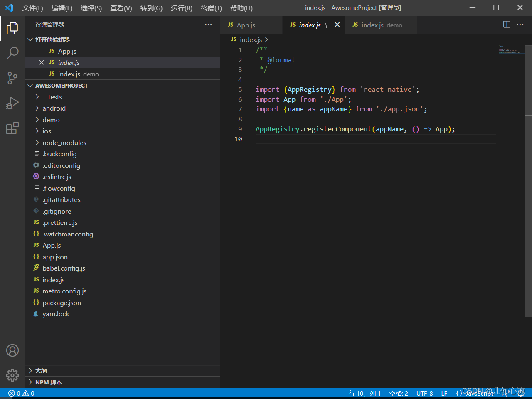The image size is (532, 399).
Task: Open editor more actions ellipsis
Action: pyautogui.click(x=520, y=25)
